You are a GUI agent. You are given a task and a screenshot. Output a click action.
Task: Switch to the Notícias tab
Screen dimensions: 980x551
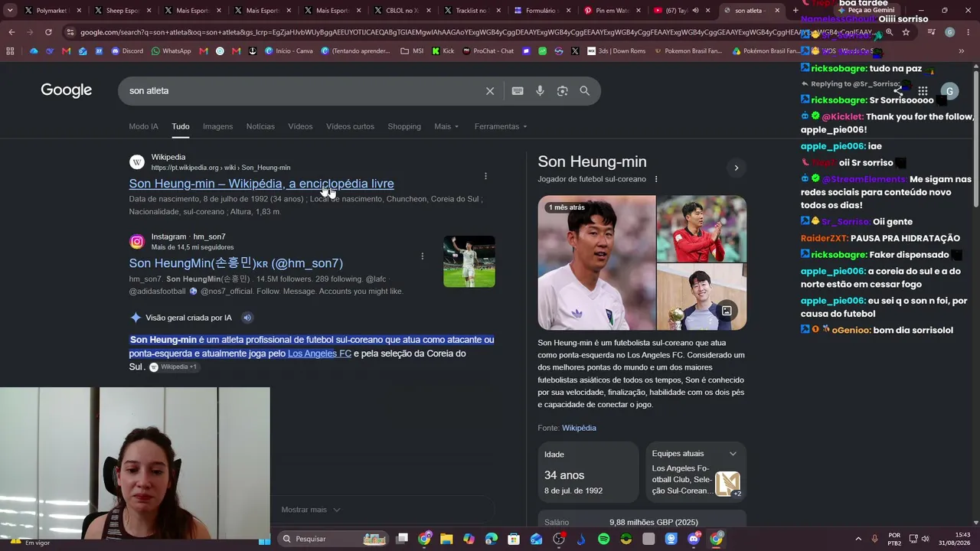260,126
